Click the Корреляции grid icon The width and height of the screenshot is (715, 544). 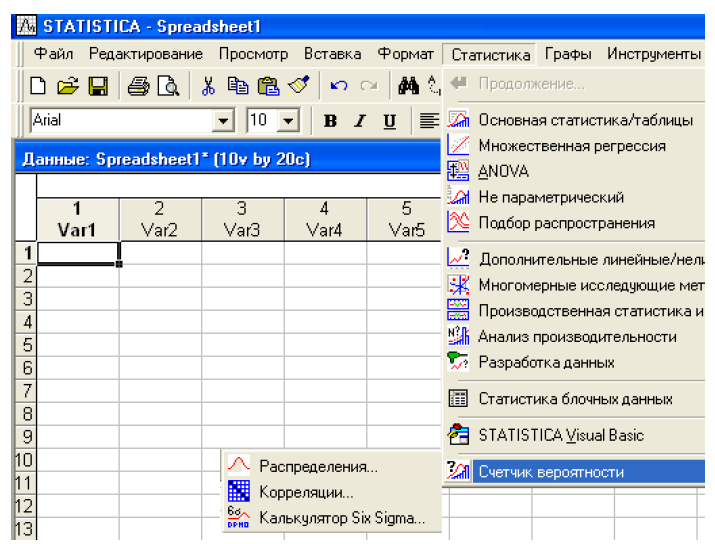pyautogui.click(x=238, y=491)
